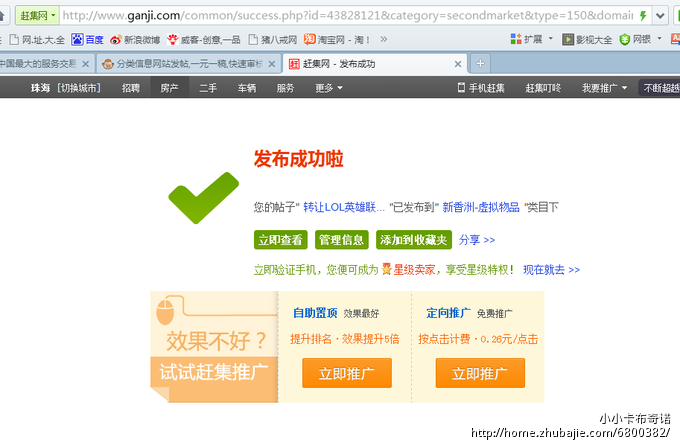Open the post link 转让LOL英雄联...

(x=344, y=207)
